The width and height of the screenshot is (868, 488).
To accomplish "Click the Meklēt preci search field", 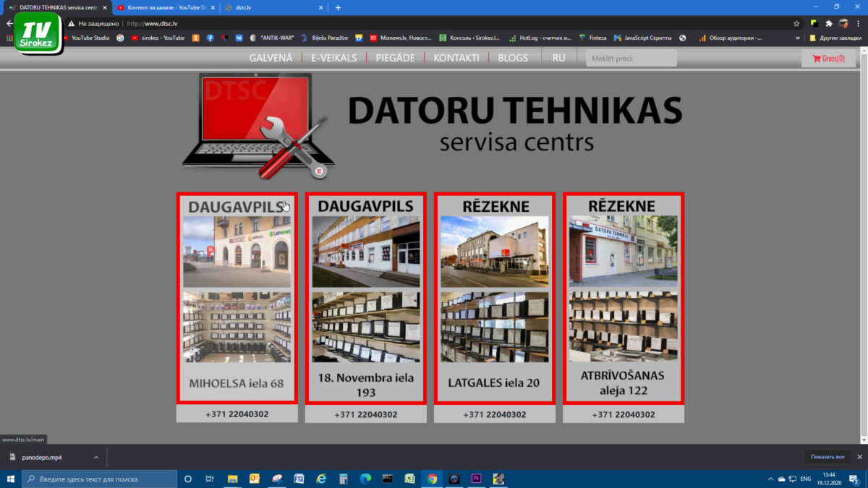I will (x=631, y=58).
